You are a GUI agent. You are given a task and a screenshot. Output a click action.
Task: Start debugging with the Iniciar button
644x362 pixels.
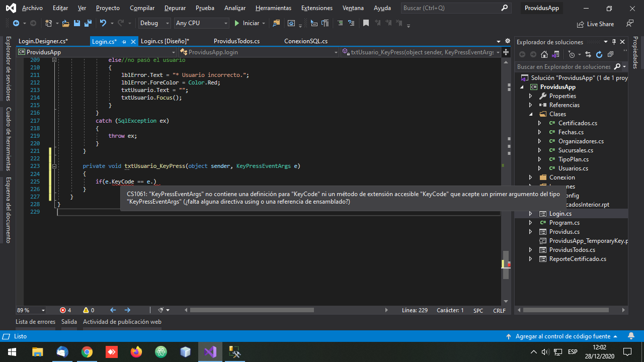click(247, 23)
